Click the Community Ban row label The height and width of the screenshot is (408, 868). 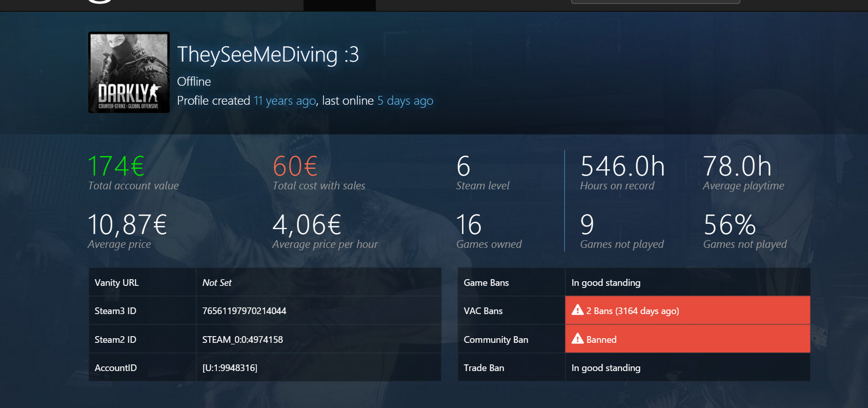496,340
